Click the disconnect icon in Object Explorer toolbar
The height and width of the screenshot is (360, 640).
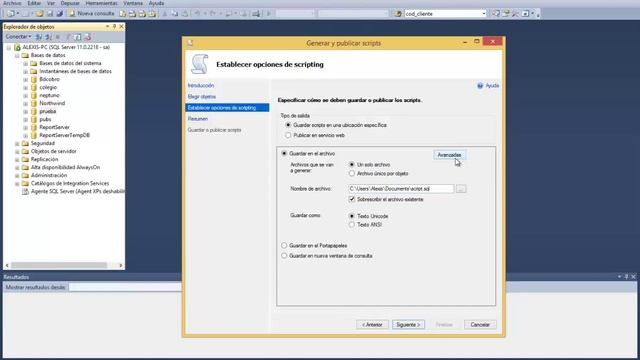click(x=48, y=37)
